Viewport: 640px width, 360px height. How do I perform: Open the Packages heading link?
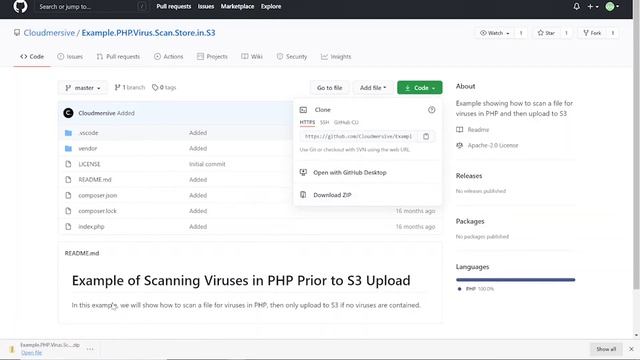click(x=470, y=221)
